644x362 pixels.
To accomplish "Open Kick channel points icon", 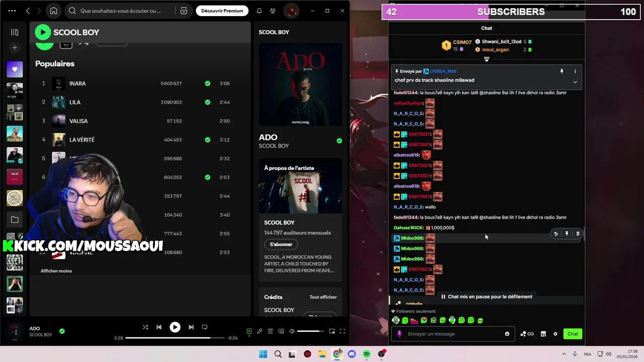I will [527, 334].
